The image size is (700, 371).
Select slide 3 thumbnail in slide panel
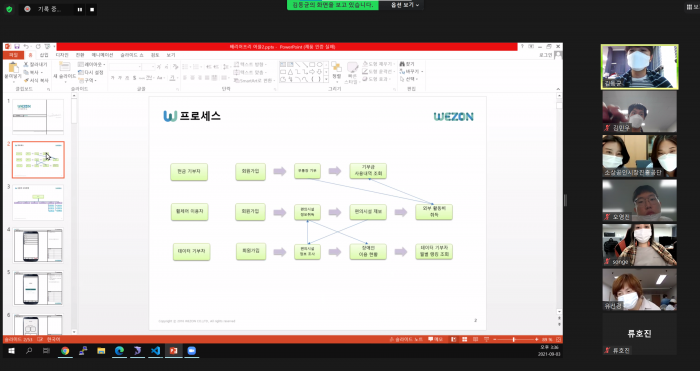tap(38, 202)
